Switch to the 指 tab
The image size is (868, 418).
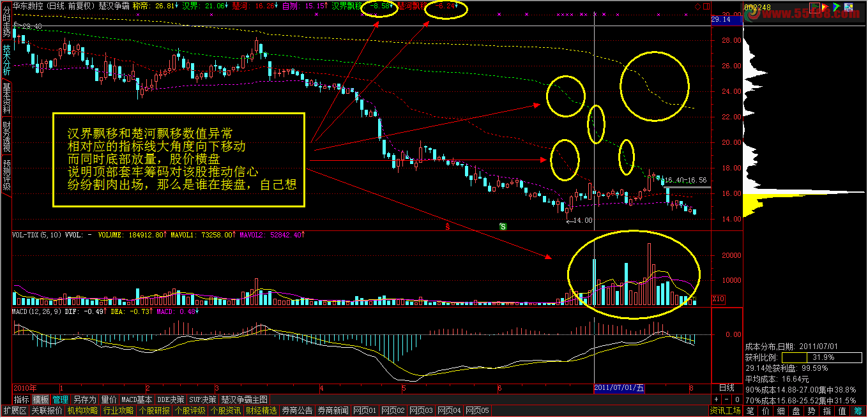pos(827,411)
